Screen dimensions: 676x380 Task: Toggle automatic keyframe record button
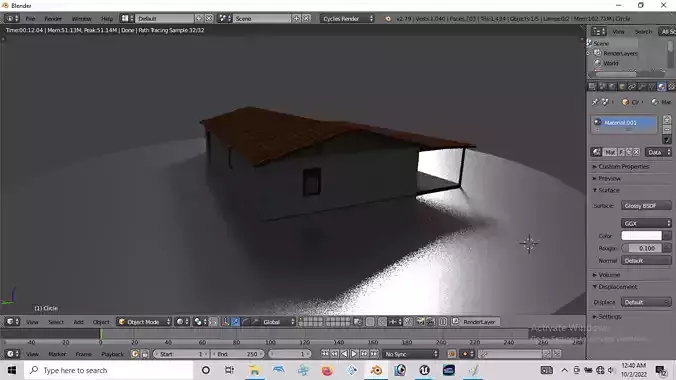451,354
